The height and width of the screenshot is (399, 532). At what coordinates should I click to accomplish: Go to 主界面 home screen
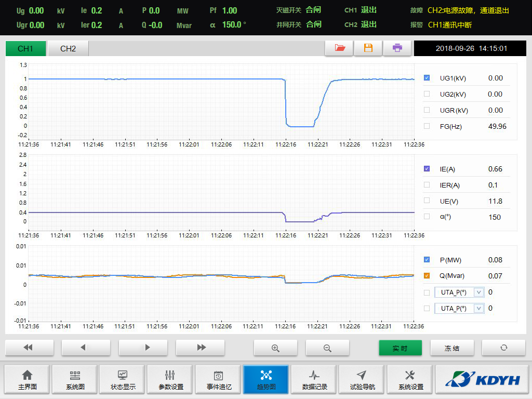click(x=27, y=380)
